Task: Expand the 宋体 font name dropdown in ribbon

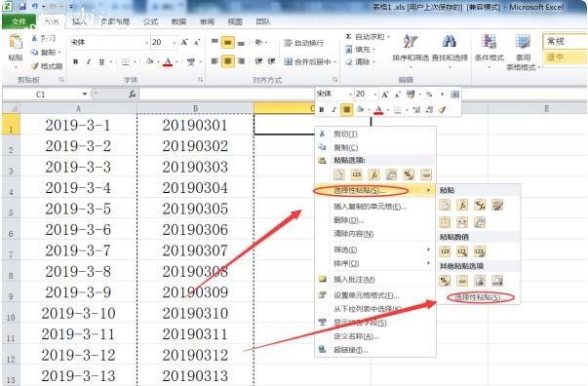Action: click(146, 42)
